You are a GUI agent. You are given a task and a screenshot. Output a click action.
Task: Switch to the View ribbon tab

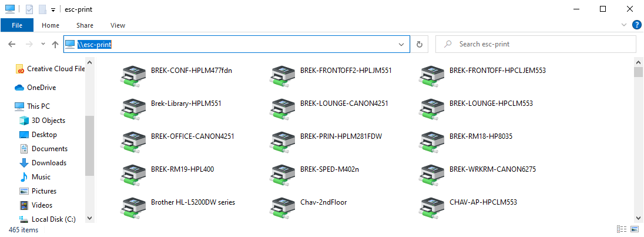click(x=118, y=25)
